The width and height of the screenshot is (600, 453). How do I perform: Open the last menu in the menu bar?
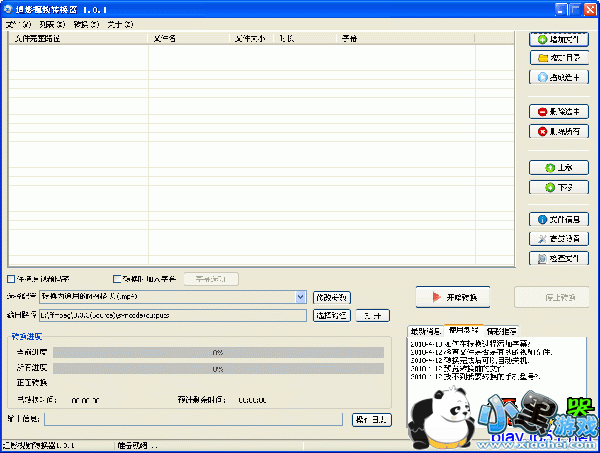(120, 23)
